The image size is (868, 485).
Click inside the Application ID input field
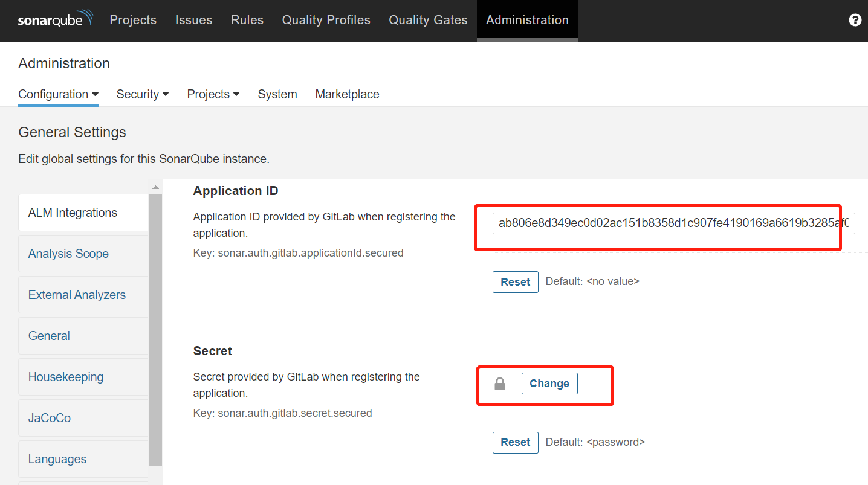[665, 223]
